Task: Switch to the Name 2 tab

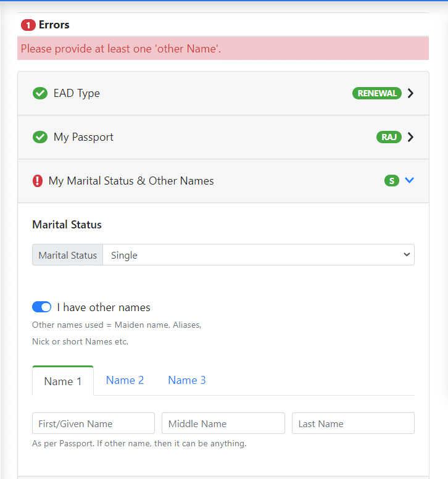Action: click(125, 380)
